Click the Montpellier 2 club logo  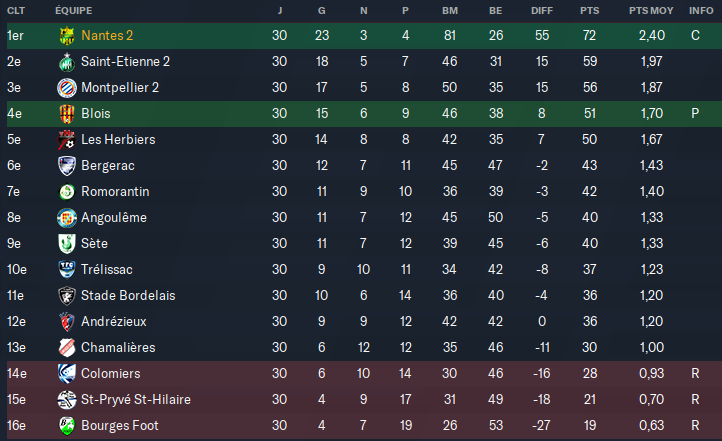[66, 87]
